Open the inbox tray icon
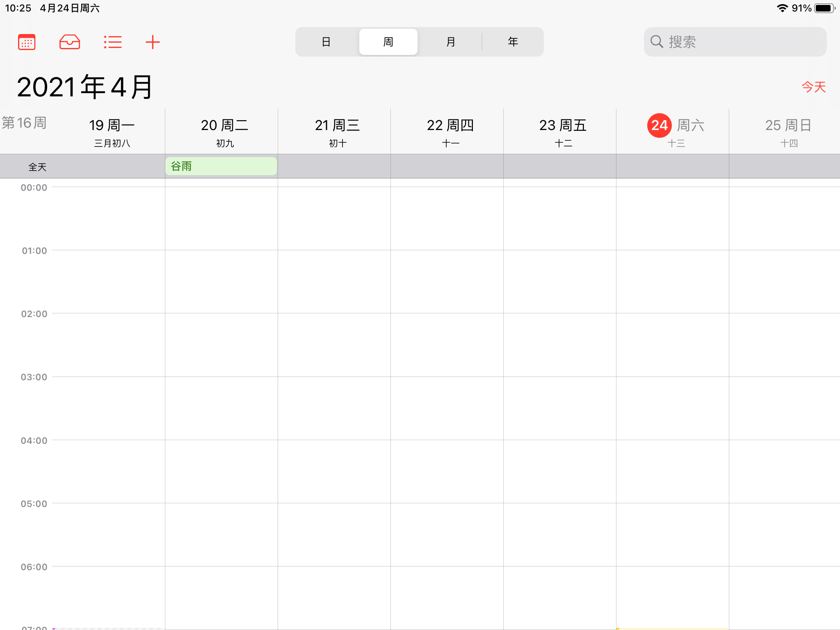Image resolution: width=840 pixels, height=630 pixels. pyautogui.click(x=70, y=42)
